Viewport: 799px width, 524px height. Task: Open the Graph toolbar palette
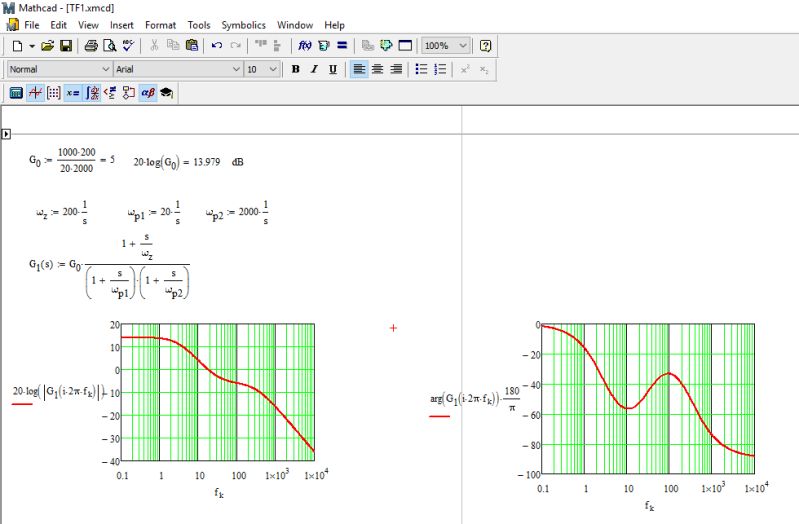(35, 93)
